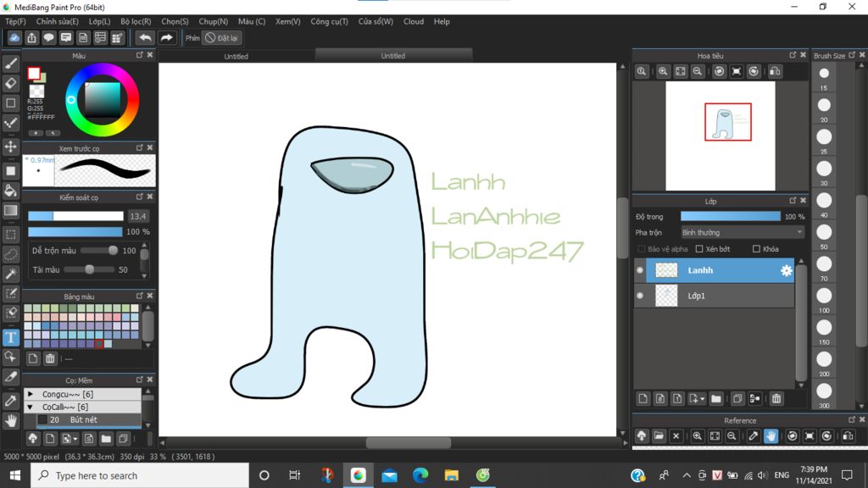Viewport: 868px width, 488px height.
Task: Click the Navigator canvas thumbnail
Action: (721, 136)
